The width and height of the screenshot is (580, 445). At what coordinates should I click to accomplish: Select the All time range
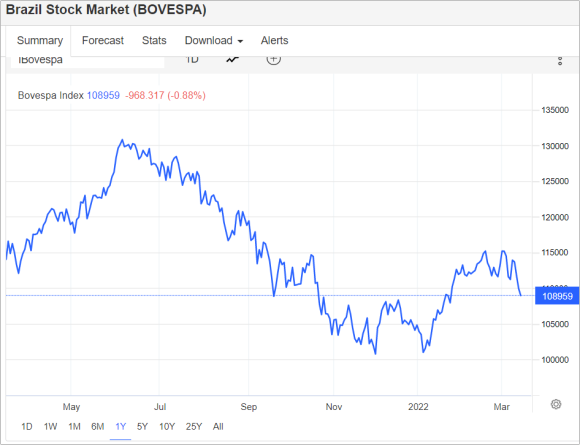point(218,427)
